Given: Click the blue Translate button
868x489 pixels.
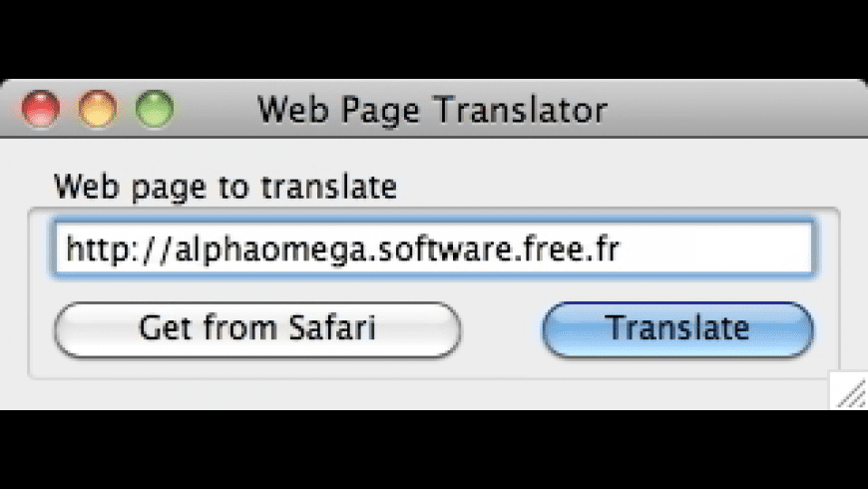Looking at the screenshot, I should point(677,329).
